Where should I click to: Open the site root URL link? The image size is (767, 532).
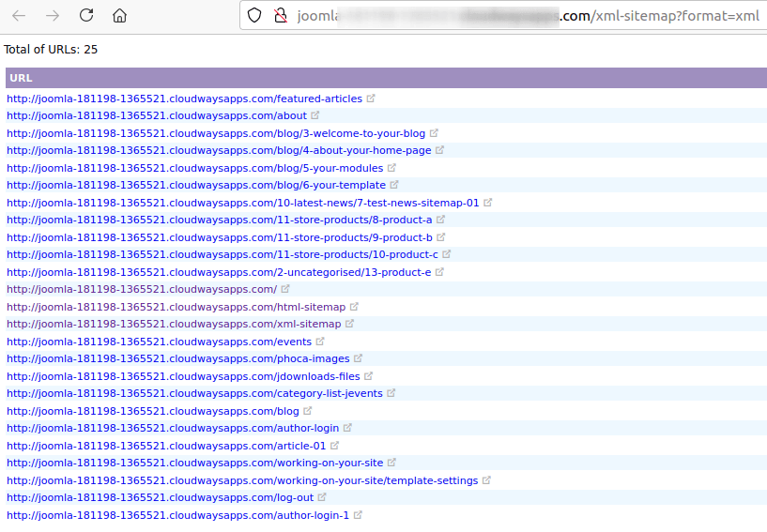tap(142, 290)
